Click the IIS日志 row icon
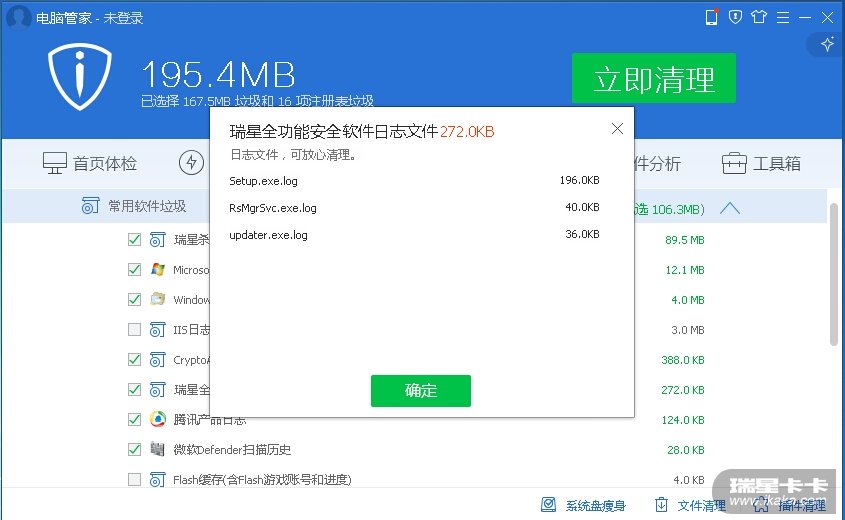Viewport: 845px width, 520px height. point(157,329)
